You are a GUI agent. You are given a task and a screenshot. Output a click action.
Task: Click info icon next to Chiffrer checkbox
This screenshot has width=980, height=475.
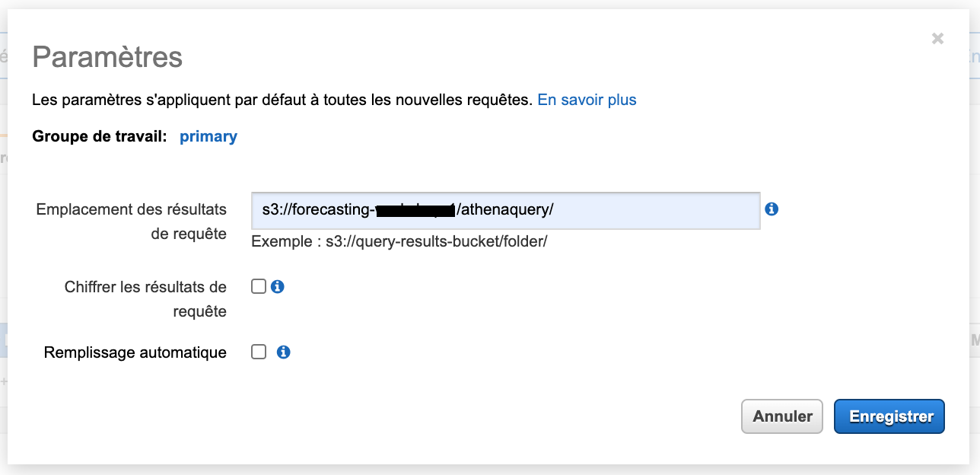(x=278, y=287)
